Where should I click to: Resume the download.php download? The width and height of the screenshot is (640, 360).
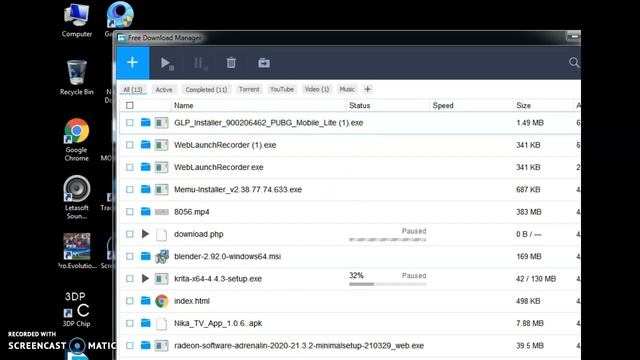[145, 234]
